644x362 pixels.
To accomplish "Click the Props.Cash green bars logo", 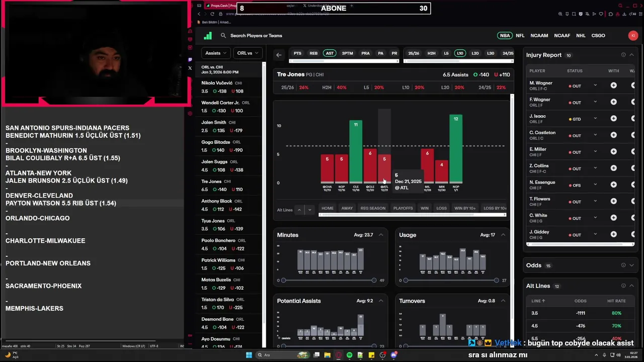I will pyautogui.click(x=208, y=36).
